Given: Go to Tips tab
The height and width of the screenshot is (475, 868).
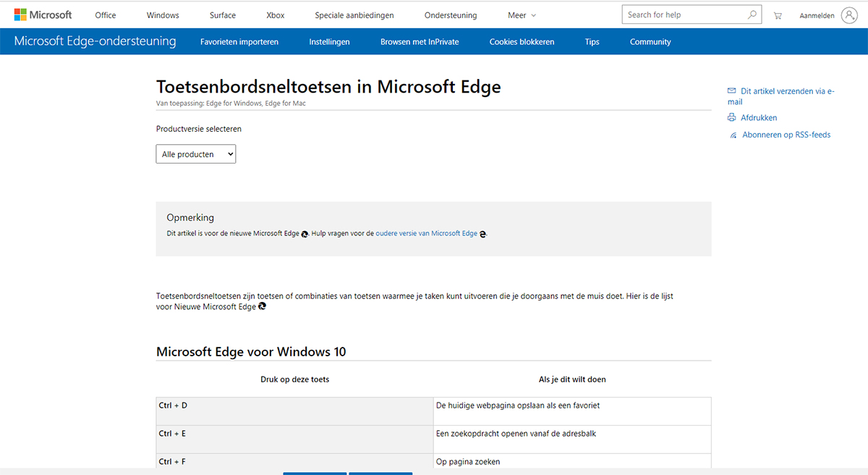Looking at the screenshot, I should pyautogui.click(x=592, y=42).
